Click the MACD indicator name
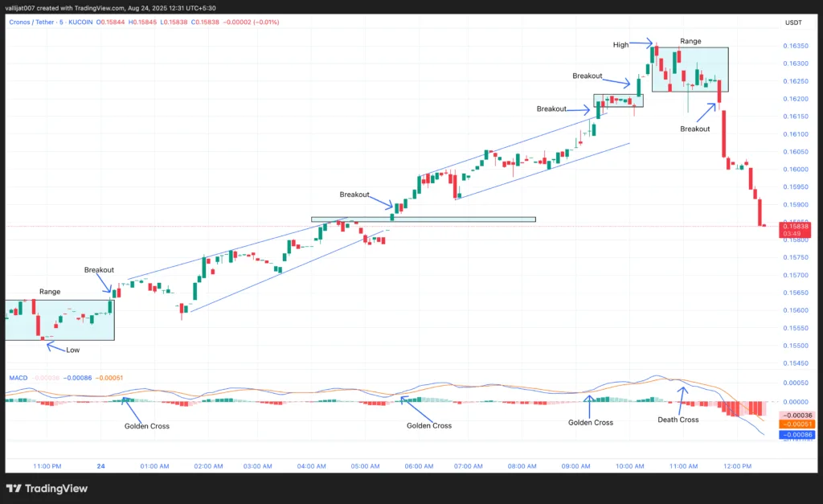This screenshot has width=823, height=504. click(x=18, y=378)
